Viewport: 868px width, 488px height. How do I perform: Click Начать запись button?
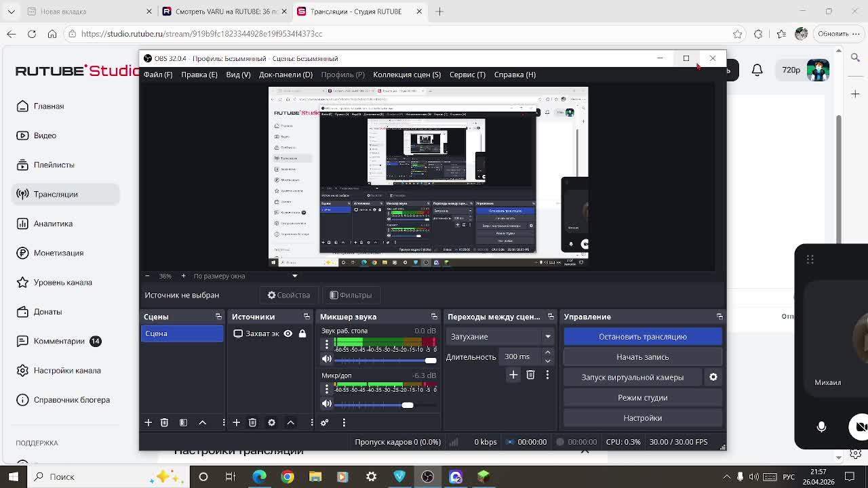tap(643, 357)
